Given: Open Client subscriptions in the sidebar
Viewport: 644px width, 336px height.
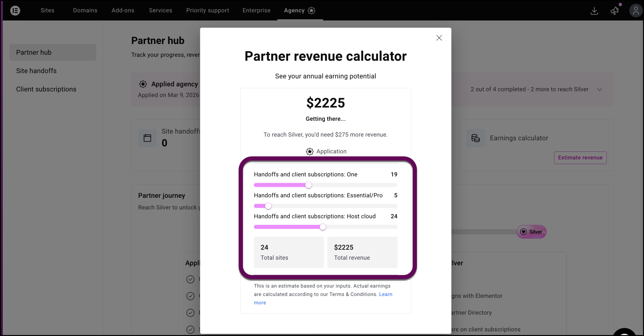Looking at the screenshot, I should click(x=46, y=89).
